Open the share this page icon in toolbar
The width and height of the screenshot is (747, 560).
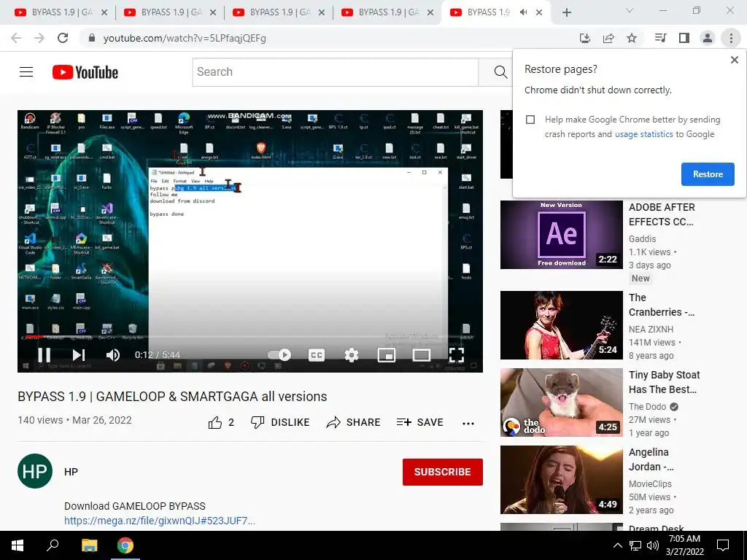coord(608,38)
